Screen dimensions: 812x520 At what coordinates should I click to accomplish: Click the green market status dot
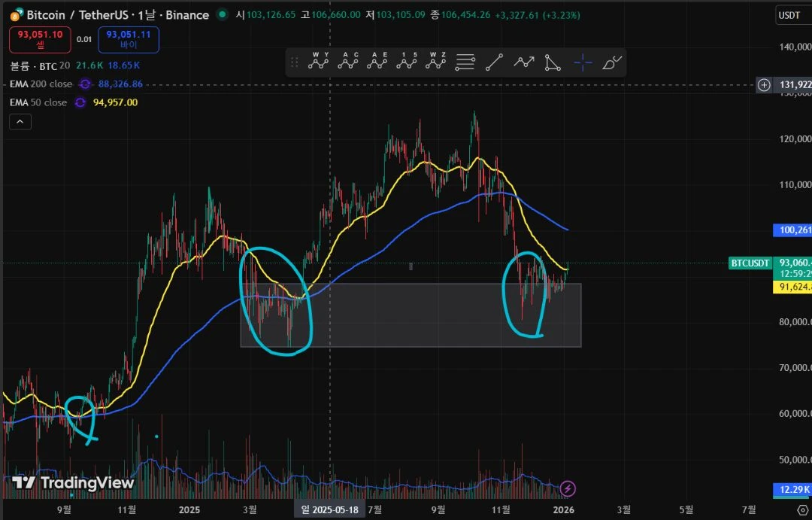click(222, 14)
